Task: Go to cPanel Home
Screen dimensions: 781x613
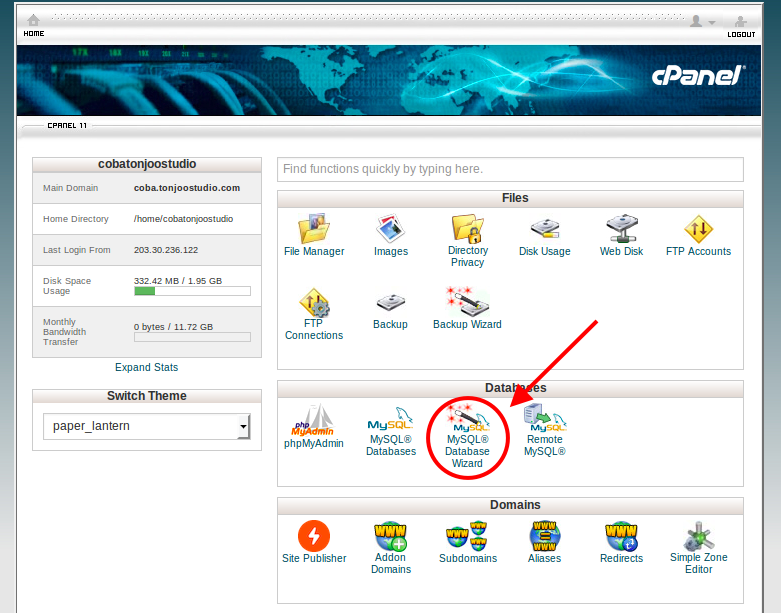Action: (x=33, y=25)
